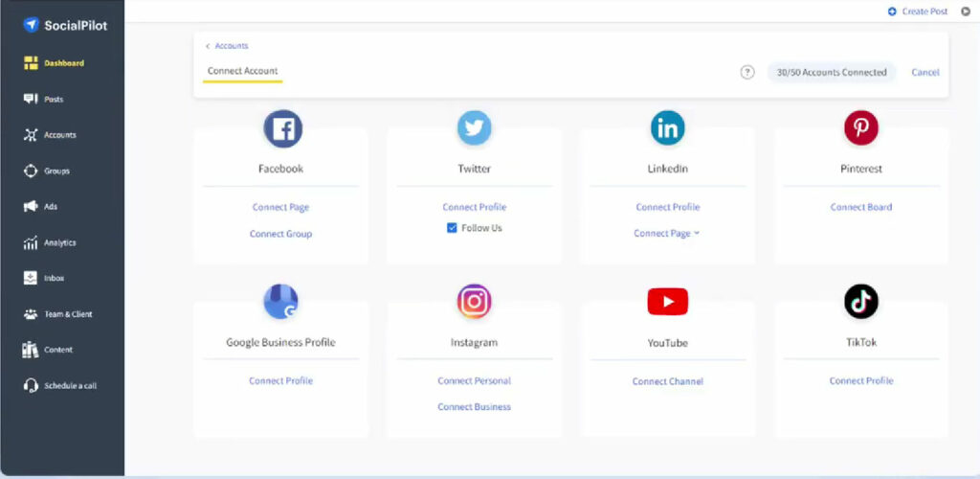Click the YouTube play logo icon
This screenshot has width=980, height=479.
[667, 302]
